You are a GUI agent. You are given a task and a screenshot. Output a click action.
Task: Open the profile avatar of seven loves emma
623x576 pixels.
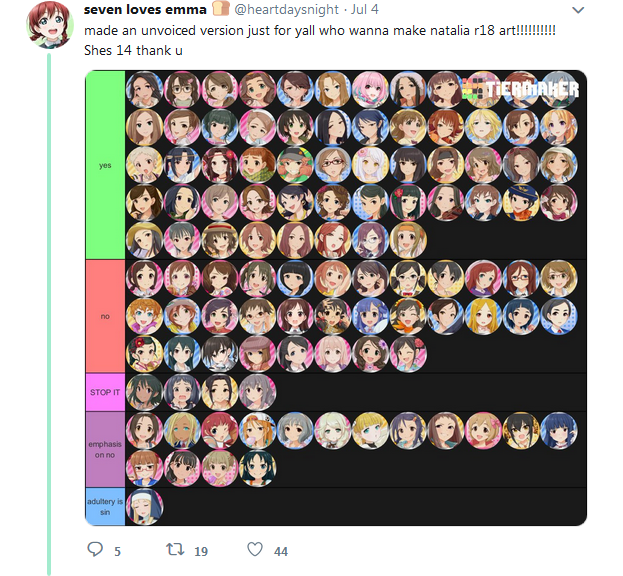pyautogui.click(x=50, y=25)
